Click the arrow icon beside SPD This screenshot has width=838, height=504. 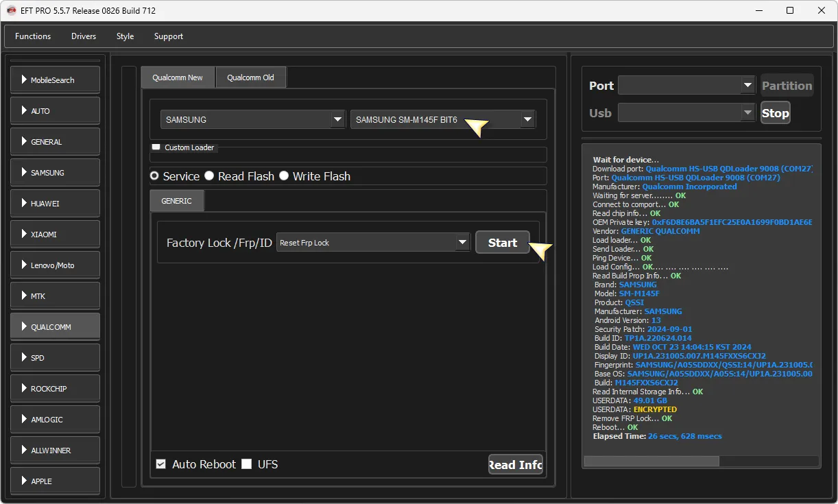tap(24, 357)
